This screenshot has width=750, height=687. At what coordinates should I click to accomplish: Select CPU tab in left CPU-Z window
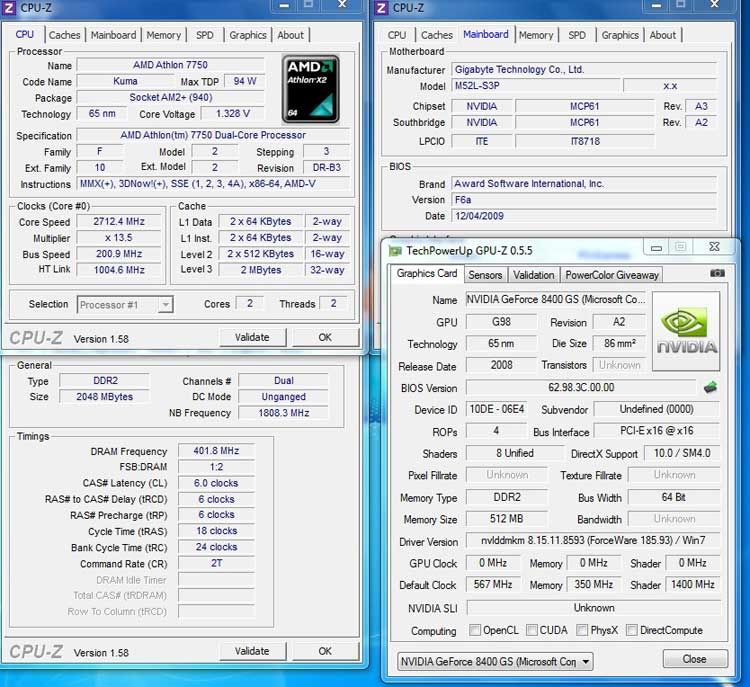point(25,34)
